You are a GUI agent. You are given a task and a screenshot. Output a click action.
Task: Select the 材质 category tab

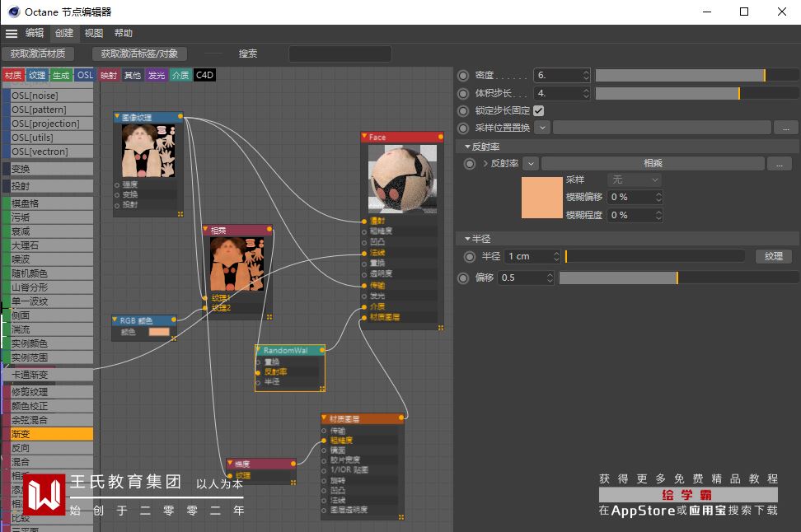[13, 75]
